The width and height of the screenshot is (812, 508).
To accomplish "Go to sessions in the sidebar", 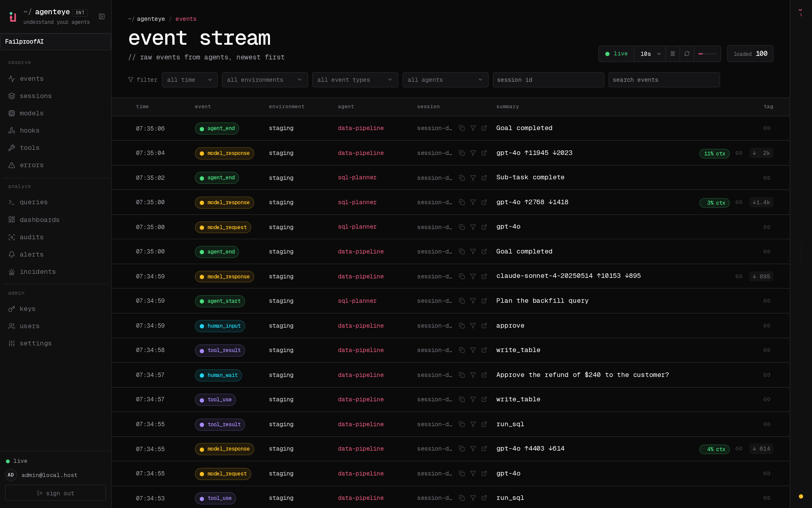I will tap(55, 96).
